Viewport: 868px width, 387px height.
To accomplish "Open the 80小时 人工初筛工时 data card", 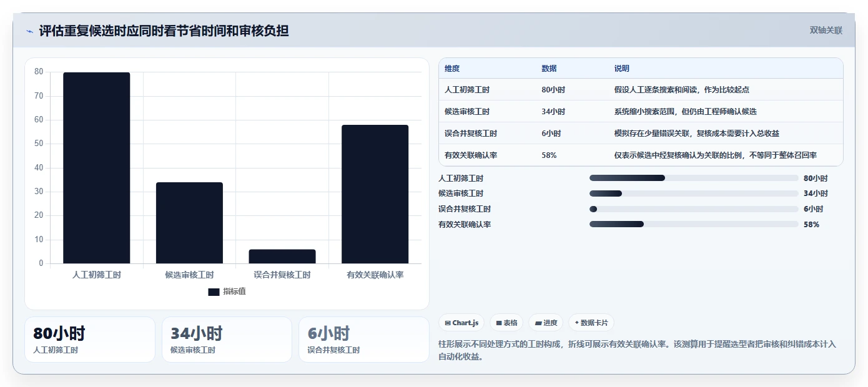I will coord(90,340).
